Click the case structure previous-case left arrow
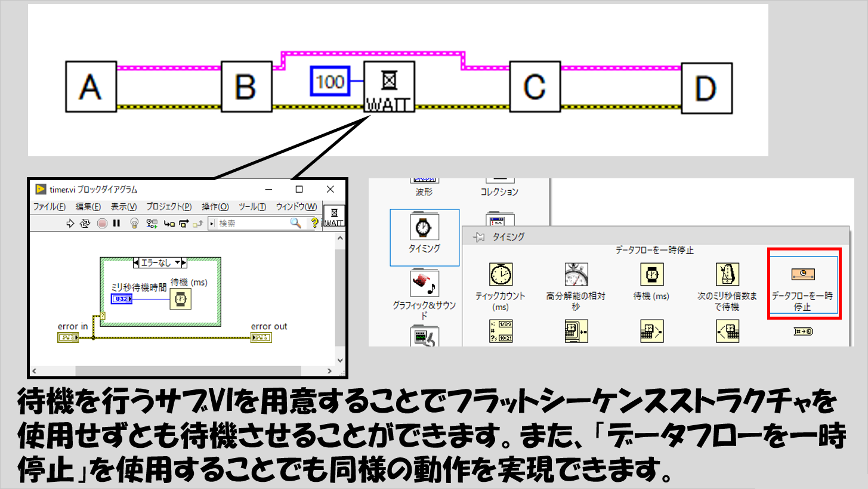This screenshot has width=868, height=489. coord(136,262)
